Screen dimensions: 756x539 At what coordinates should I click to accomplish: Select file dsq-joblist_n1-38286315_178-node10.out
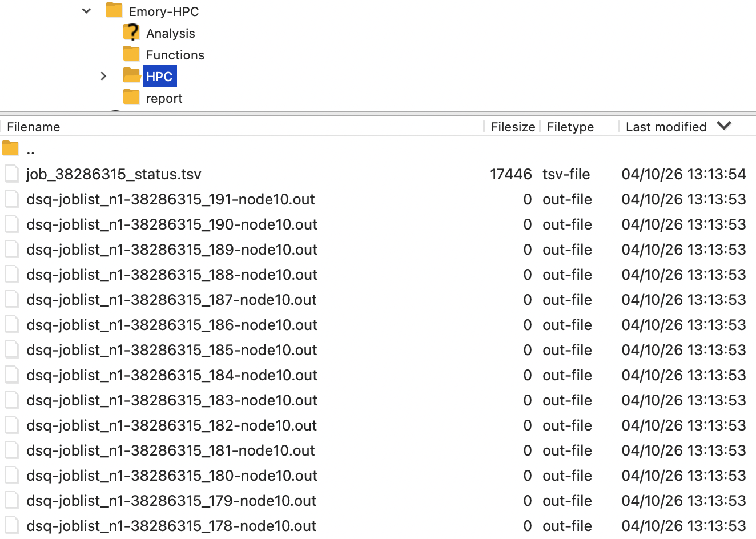click(171, 526)
